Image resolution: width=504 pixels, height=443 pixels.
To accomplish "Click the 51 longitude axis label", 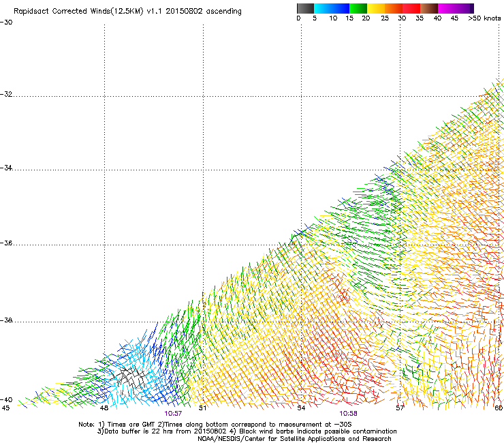I will (202, 408).
